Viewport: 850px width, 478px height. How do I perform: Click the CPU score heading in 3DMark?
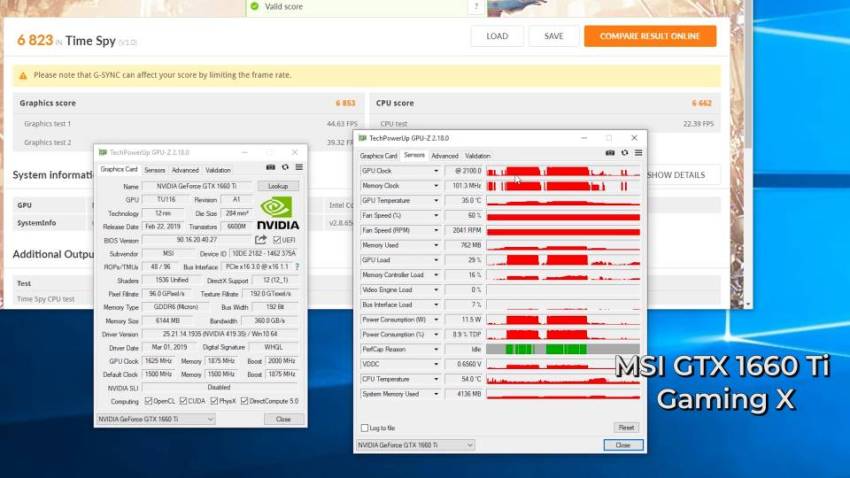click(395, 103)
